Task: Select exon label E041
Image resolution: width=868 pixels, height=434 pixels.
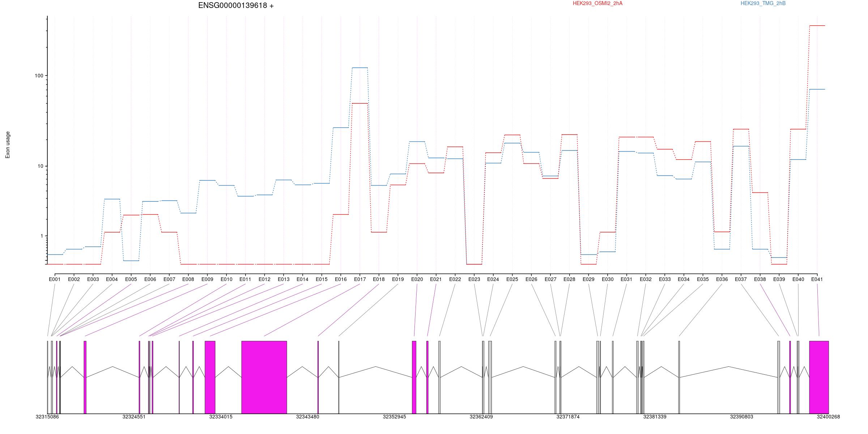Action: click(x=817, y=279)
